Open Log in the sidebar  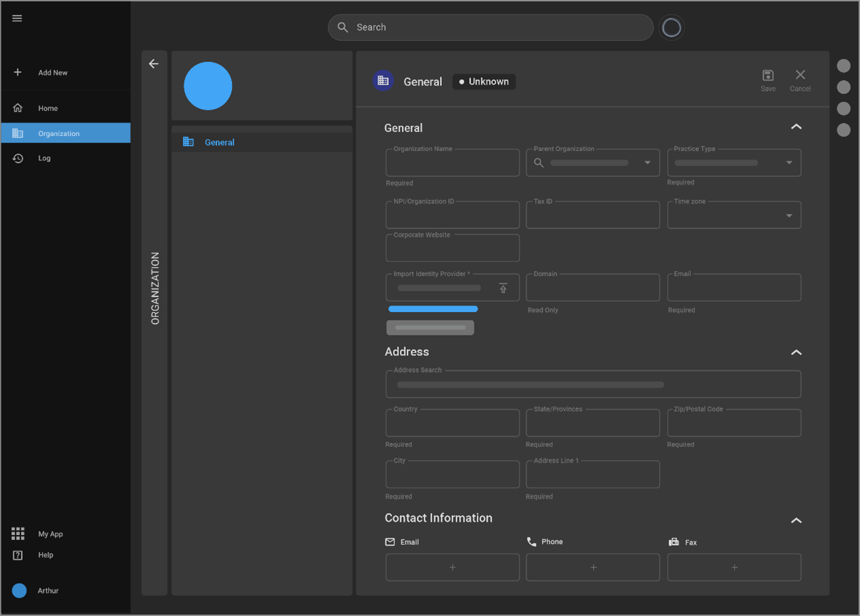tap(44, 158)
